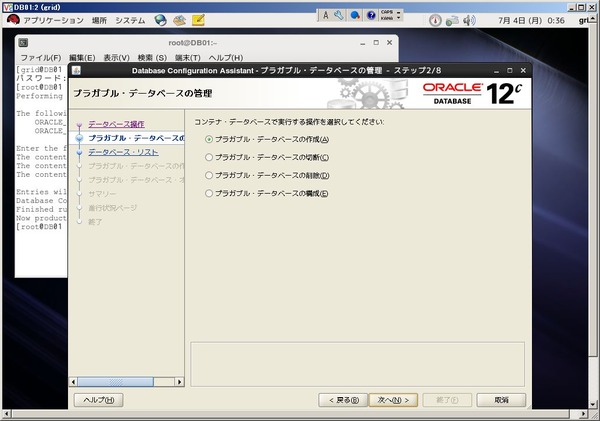Open terminal ファイル(F) menu

[x=41, y=58]
